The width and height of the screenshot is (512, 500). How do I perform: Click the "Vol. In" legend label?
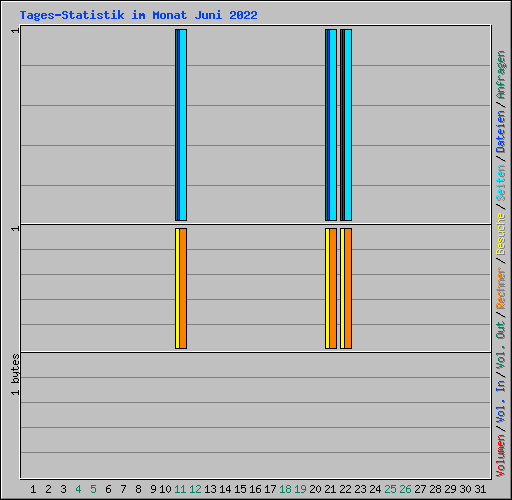[x=501, y=402]
